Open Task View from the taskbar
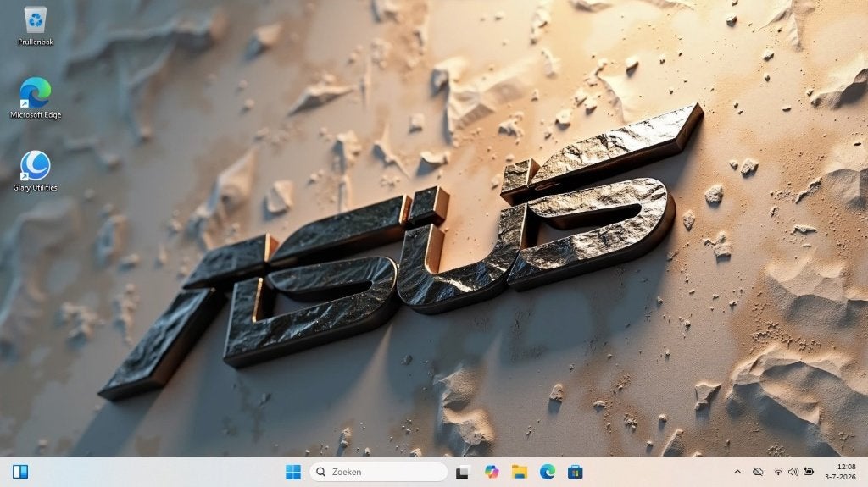 pos(463,472)
